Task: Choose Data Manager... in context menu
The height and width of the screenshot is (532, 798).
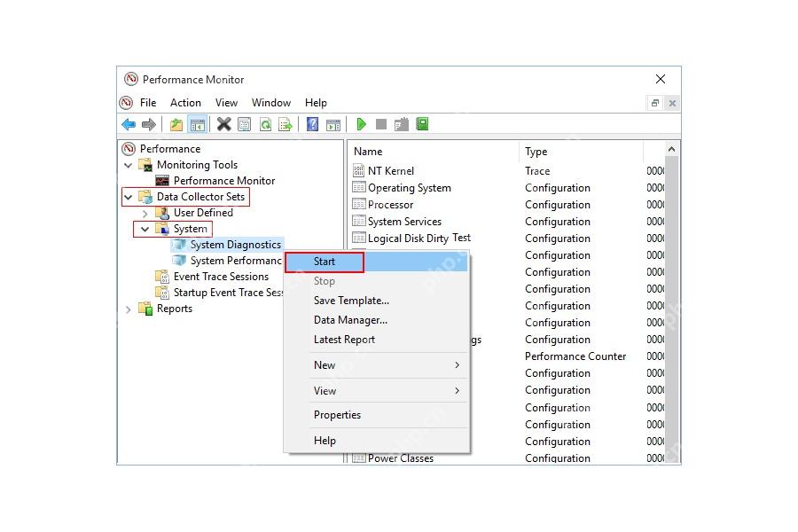Action: (376, 320)
